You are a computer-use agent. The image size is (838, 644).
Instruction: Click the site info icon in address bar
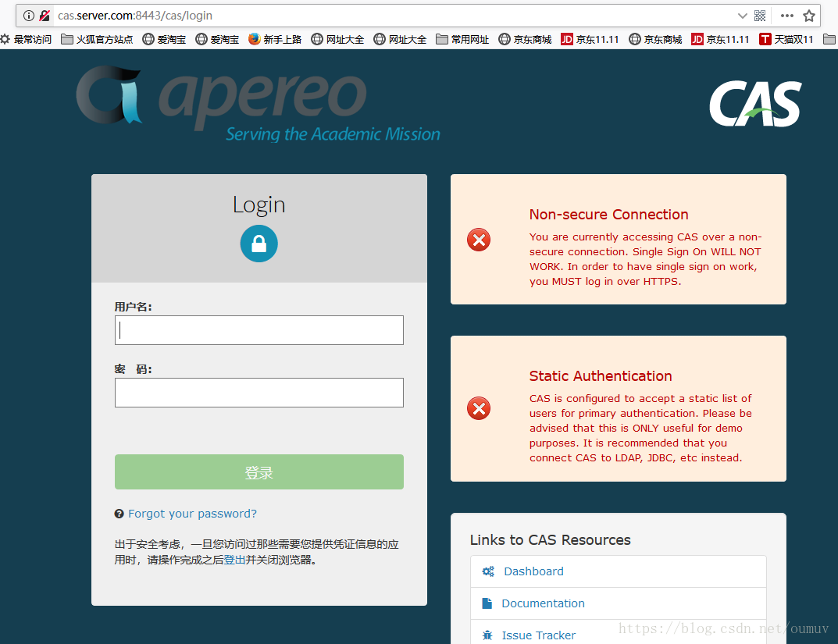[x=29, y=16]
